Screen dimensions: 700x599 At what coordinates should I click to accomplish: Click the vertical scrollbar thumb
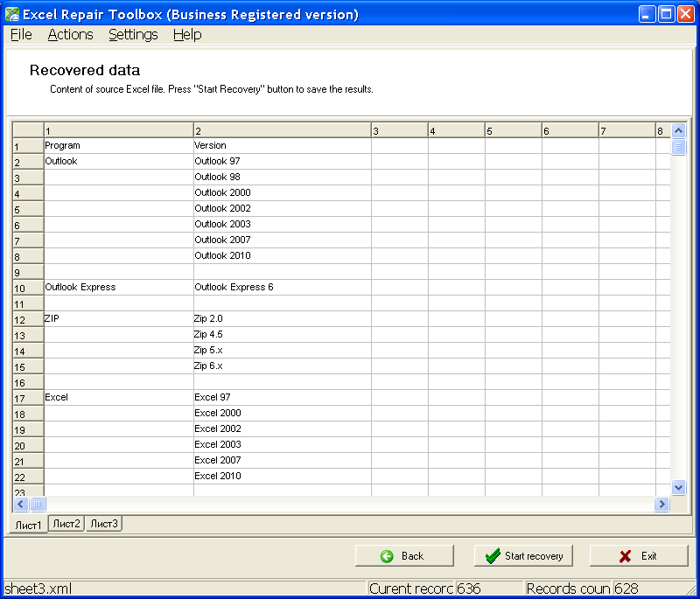pyautogui.click(x=679, y=147)
